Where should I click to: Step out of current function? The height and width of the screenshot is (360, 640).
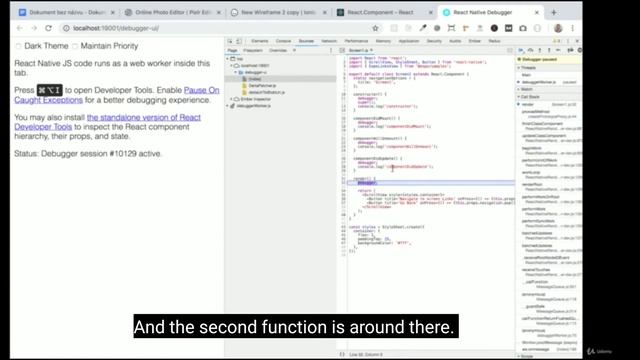tap(549, 50)
